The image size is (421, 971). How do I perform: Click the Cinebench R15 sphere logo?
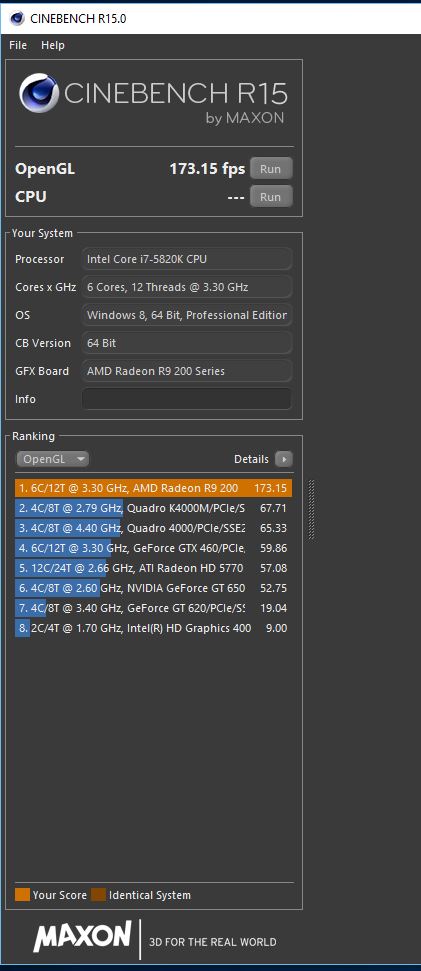coord(39,93)
